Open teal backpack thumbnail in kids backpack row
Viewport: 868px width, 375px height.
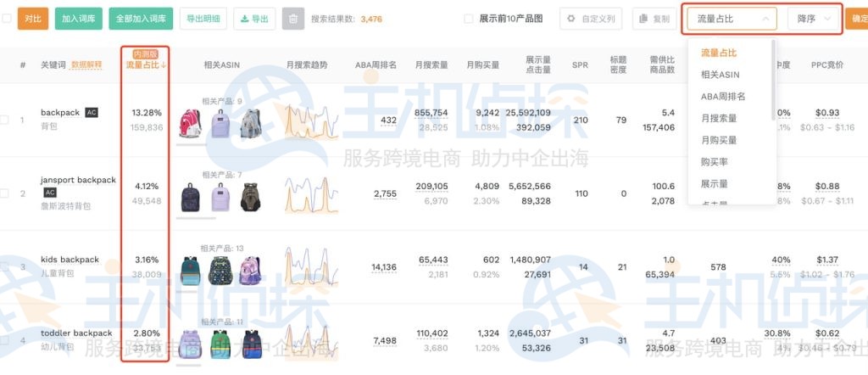(x=190, y=271)
